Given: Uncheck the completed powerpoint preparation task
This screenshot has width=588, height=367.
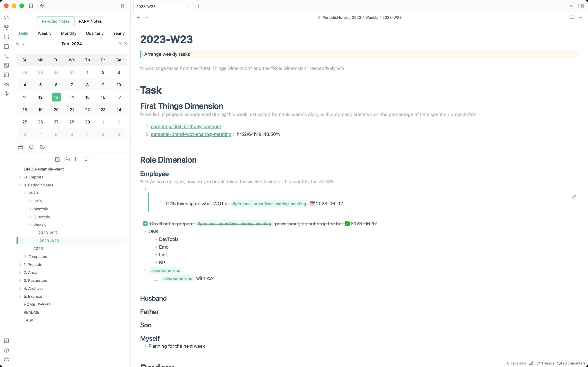Looking at the screenshot, I should (145, 224).
